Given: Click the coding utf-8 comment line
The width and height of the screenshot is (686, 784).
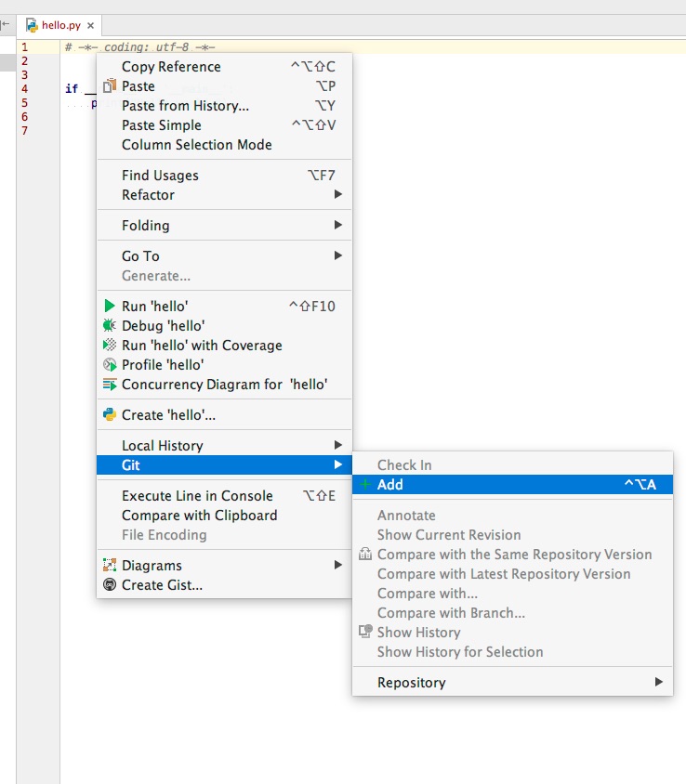Looking at the screenshot, I should 140,47.
